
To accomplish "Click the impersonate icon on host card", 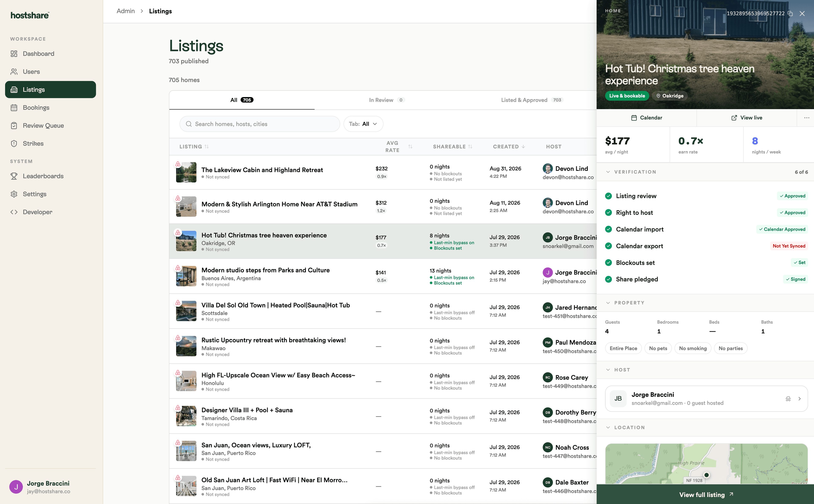I will coord(788,399).
